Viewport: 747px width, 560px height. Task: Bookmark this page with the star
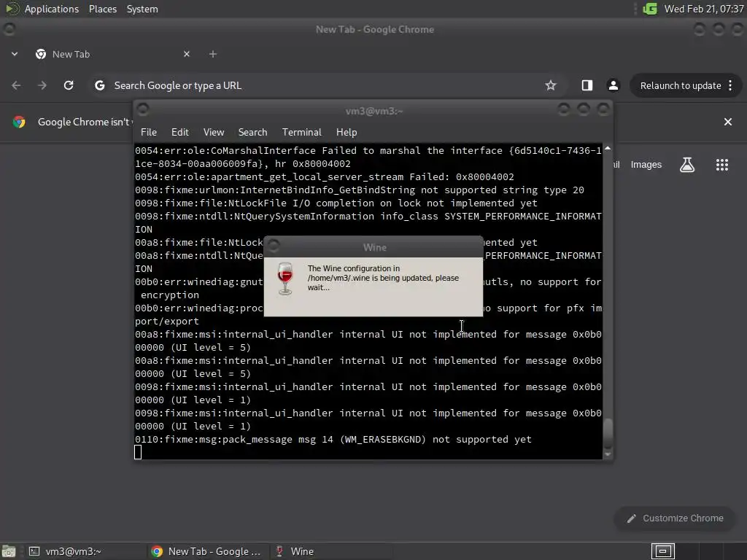click(551, 85)
